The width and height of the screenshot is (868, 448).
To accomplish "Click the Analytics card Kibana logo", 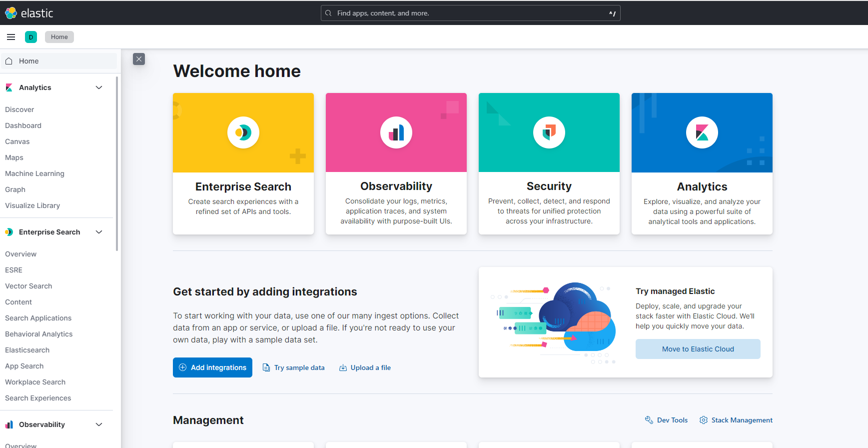I will [702, 132].
